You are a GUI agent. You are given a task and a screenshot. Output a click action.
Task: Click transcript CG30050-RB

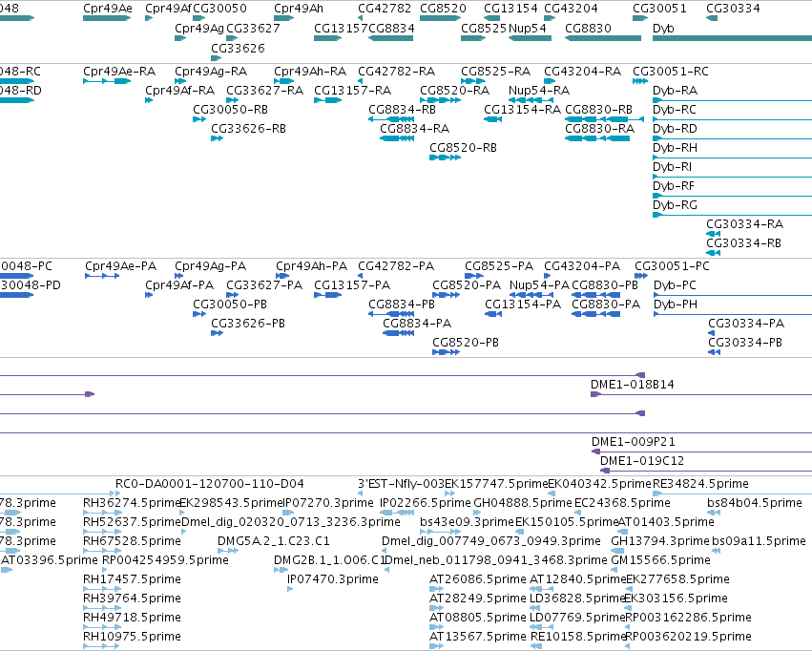pyautogui.click(x=199, y=119)
